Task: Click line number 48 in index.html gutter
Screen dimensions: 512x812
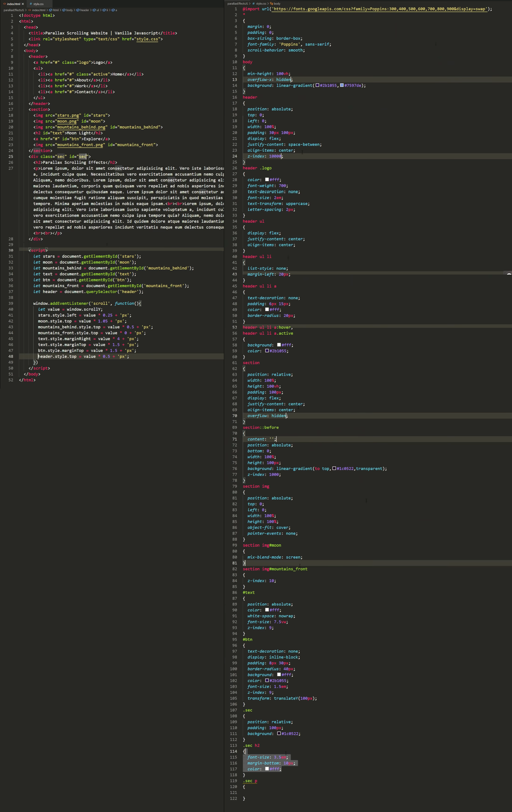Action: pyautogui.click(x=11, y=356)
